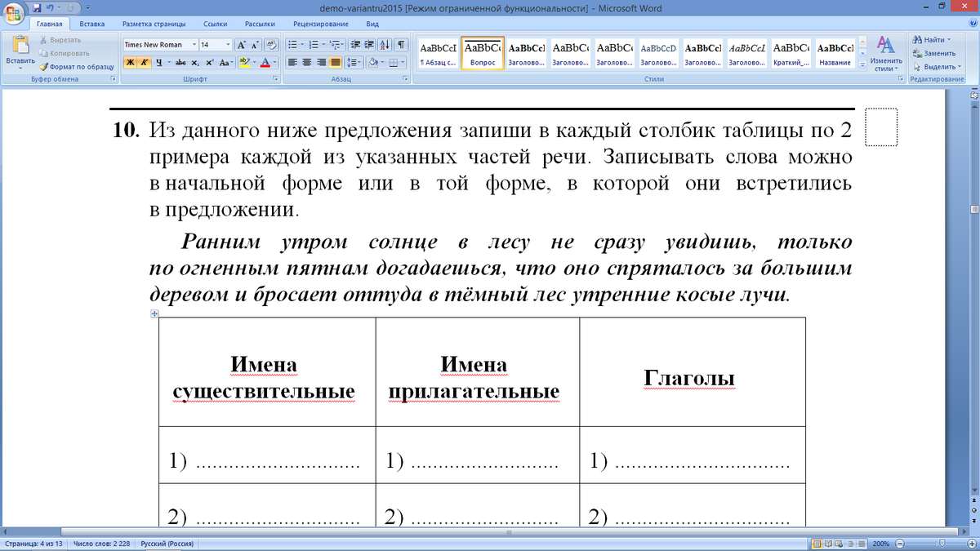The height and width of the screenshot is (551, 980).
Task: Decrease the paragraph indent
Action: pyautogui.click(x=357, y=45)
